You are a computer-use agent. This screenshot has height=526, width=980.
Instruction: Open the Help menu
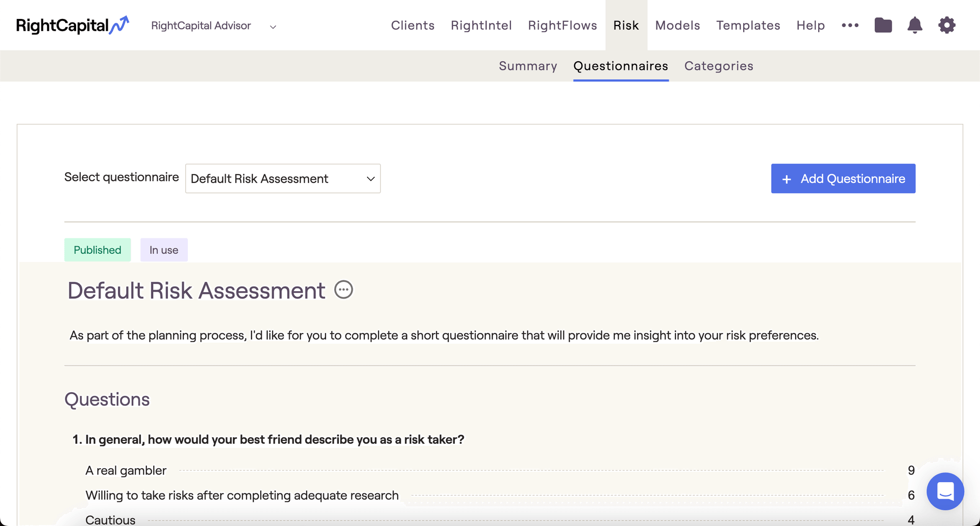(x=811, y=25)
